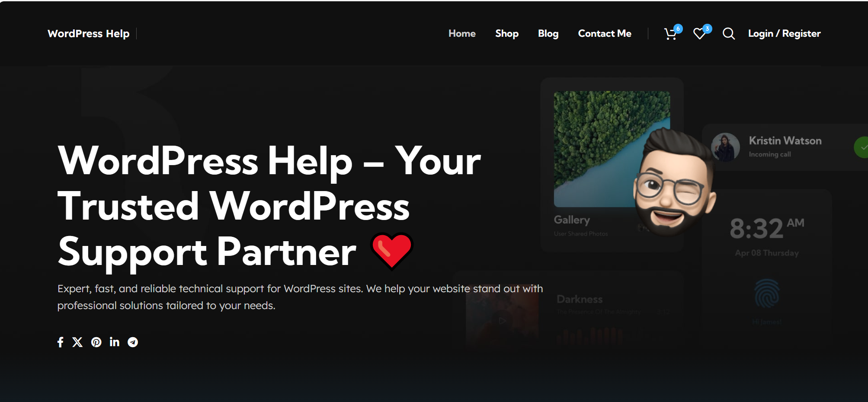Open the Telegram social icon
Image resolution: width=868 pixels, height=402 pixels.
[133, 342]
